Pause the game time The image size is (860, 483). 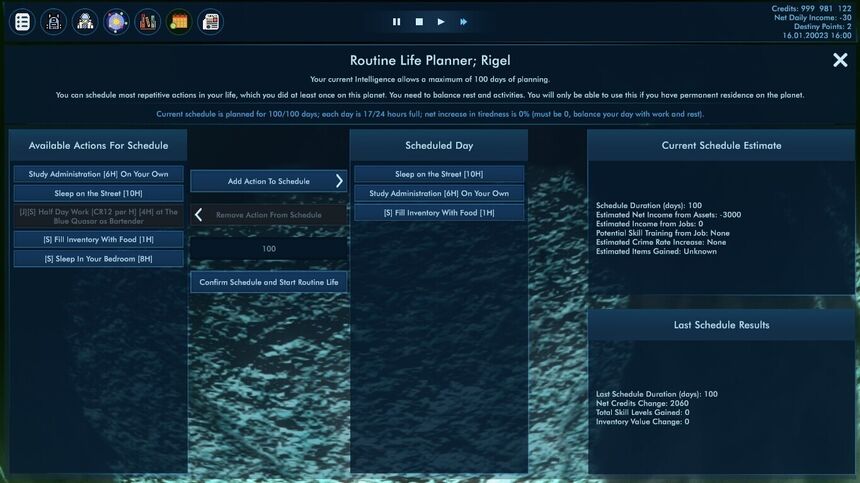(x=396, y=22)
